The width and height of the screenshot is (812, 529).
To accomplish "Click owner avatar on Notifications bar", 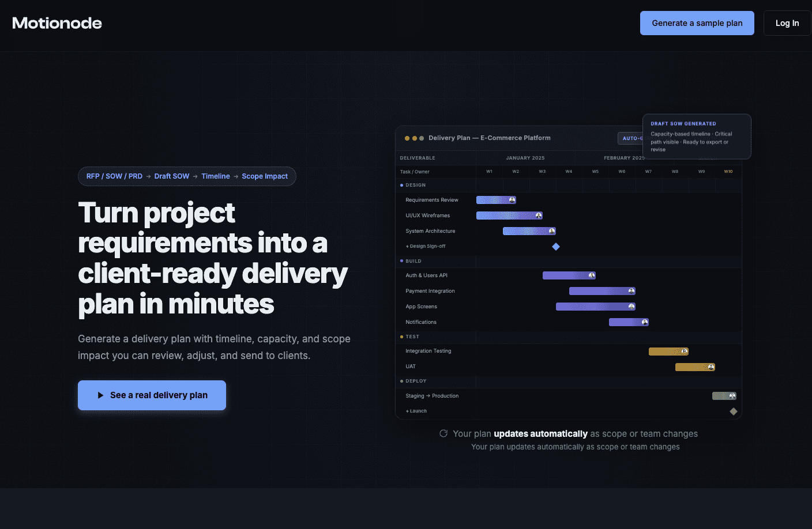I will point(645,322).
